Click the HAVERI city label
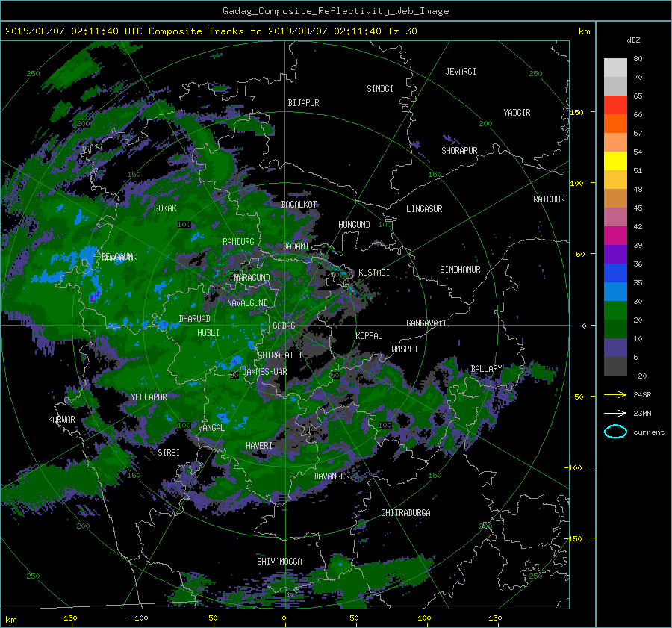Screen dimensions: 672x628 259,446
